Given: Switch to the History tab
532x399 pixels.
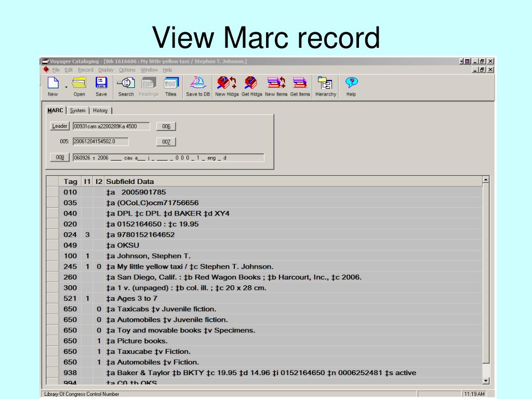Looking at the screenshot, I should (x=100, y=111).
